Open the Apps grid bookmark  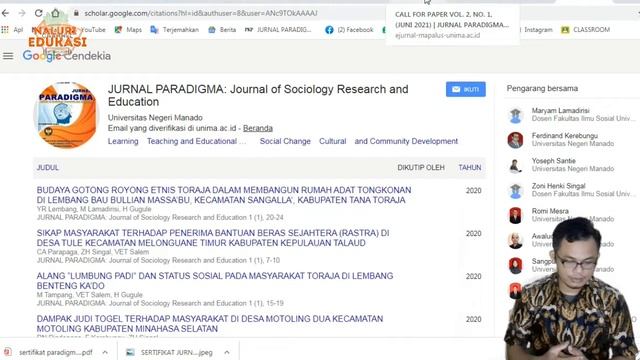[x=12, y=29]
